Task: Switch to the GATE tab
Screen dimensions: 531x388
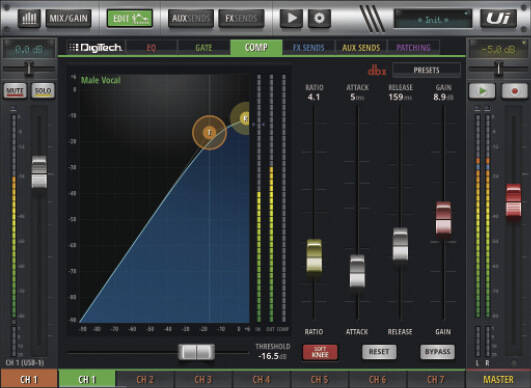Action: 204,48
